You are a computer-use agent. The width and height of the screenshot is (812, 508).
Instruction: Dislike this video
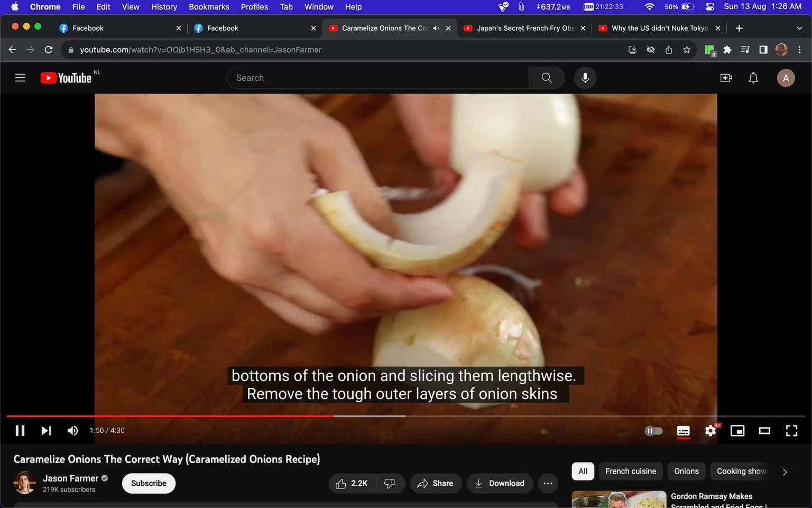tap(390, 483)
